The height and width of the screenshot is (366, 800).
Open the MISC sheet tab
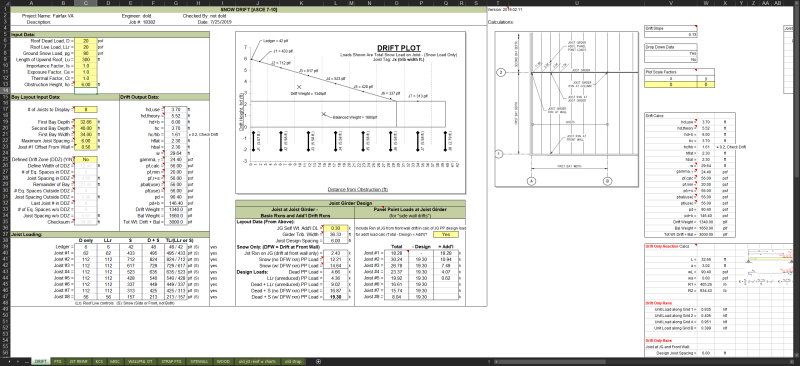point(115,361)
